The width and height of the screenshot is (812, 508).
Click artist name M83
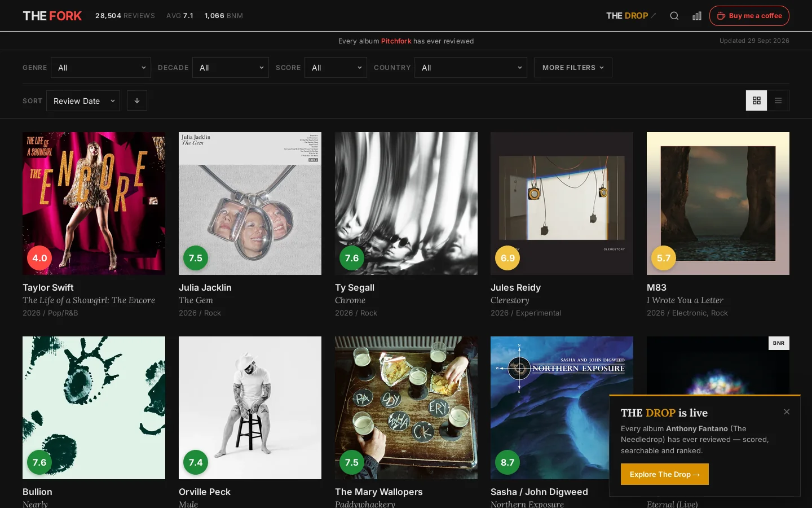[x=656, y=287]
